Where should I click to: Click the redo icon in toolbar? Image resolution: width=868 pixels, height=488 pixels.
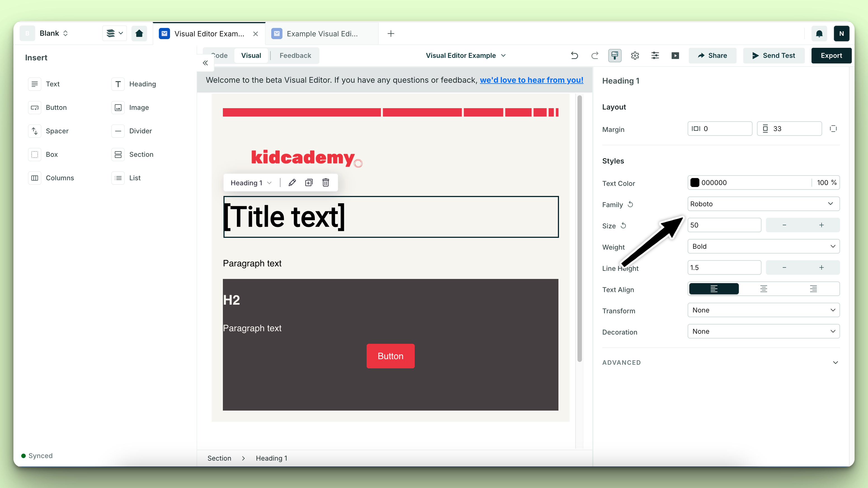point(594,55)
